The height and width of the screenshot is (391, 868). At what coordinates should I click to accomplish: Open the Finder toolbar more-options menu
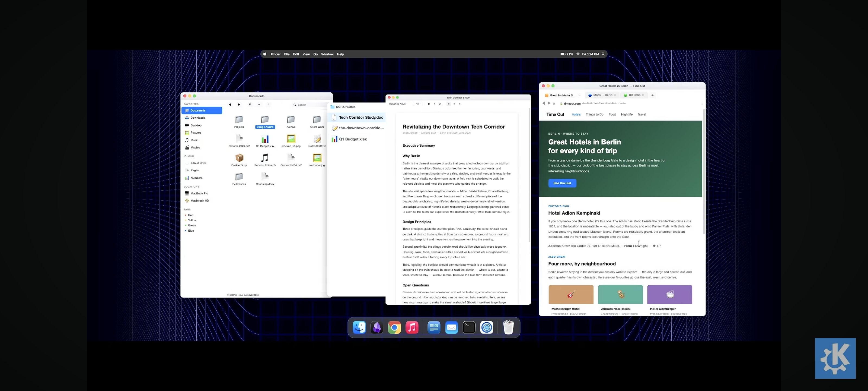[268, 105]
